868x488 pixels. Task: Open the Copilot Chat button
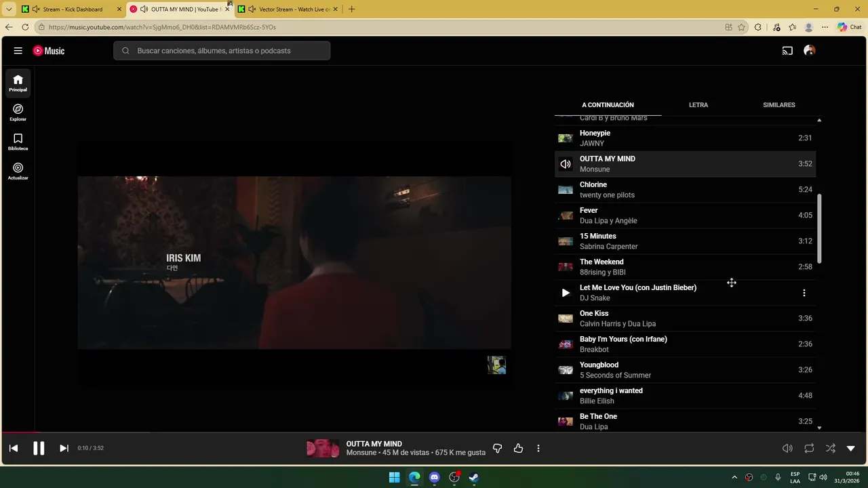[850, 27]
